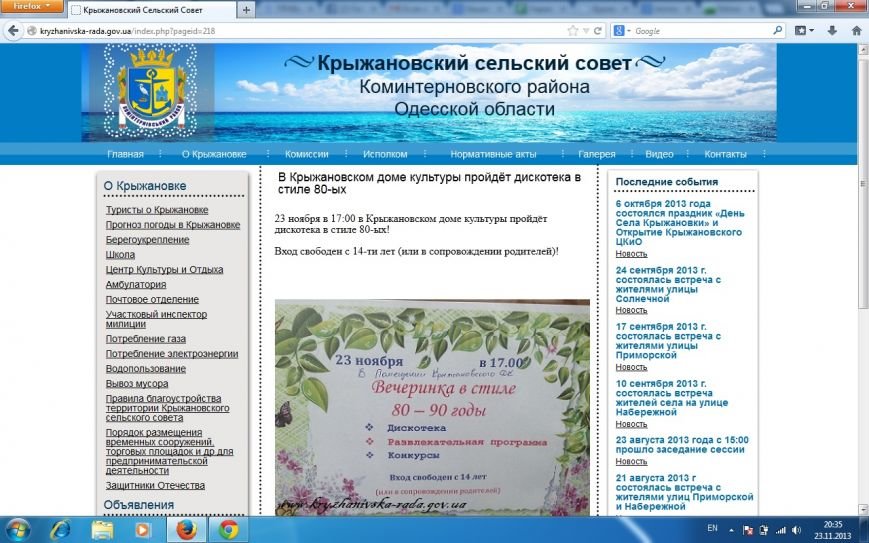Image resolution: width=869 pixels, height=543 pixels.
Task: Open the Потребление газа link
Action: click(146, 339)
